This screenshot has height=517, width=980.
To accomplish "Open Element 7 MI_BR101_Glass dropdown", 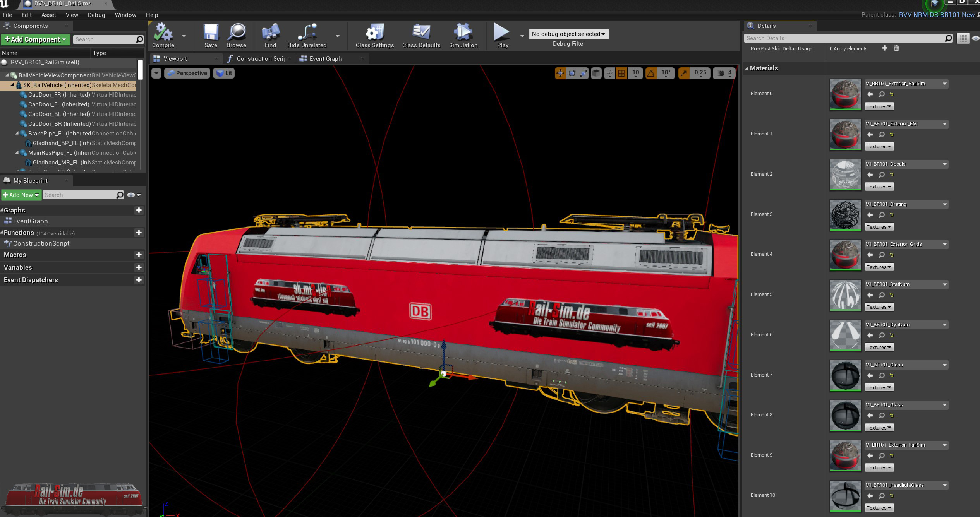I will 906,365.
